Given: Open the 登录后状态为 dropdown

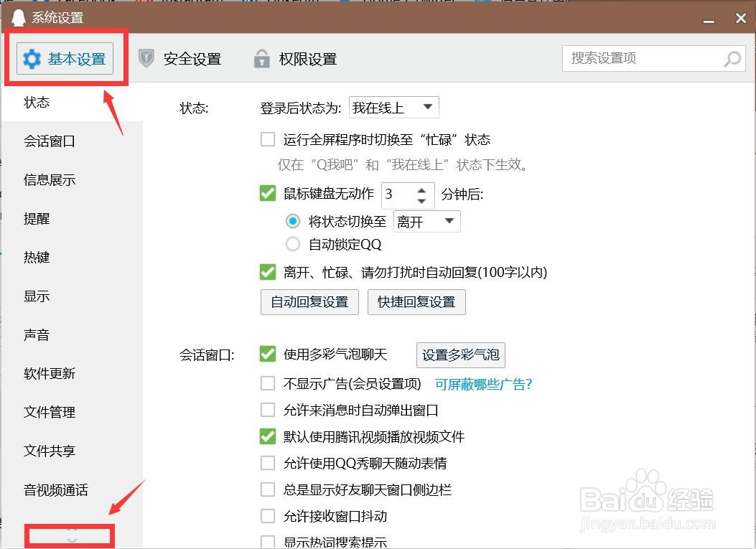Looking at the screenshot, I should pyautogui.click(x=393, y=107).
